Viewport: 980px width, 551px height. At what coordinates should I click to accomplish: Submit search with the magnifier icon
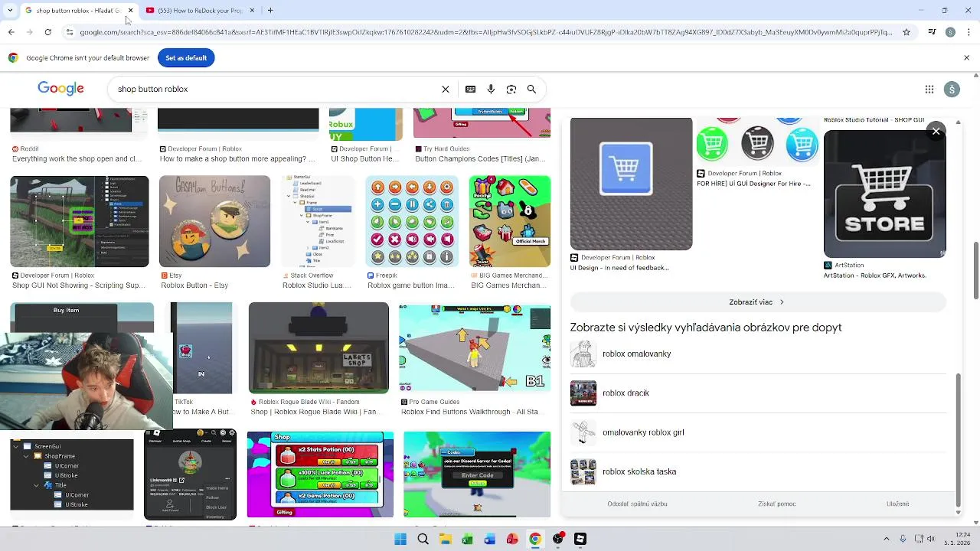click(531, 89)
